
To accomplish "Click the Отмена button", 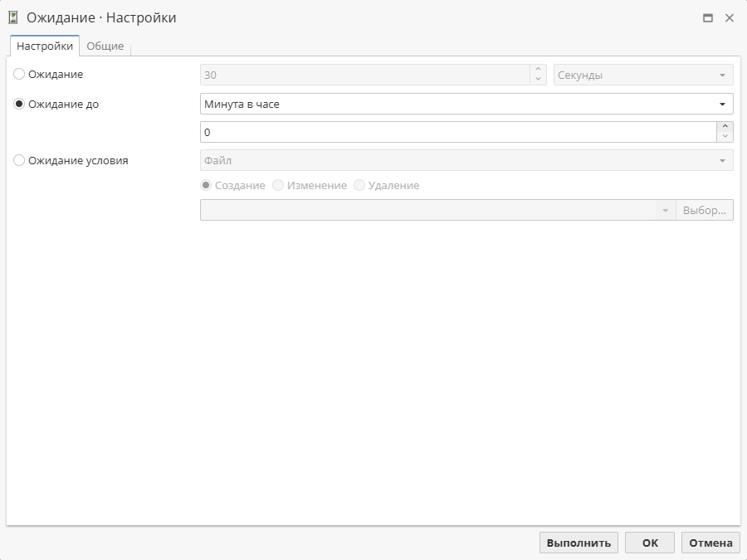I will tap(710, 543).
